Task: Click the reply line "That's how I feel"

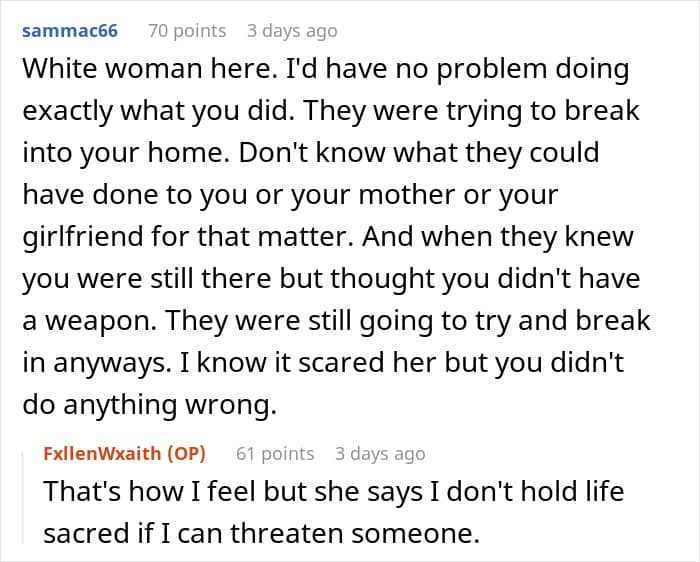Action: [x=346, y=492]
